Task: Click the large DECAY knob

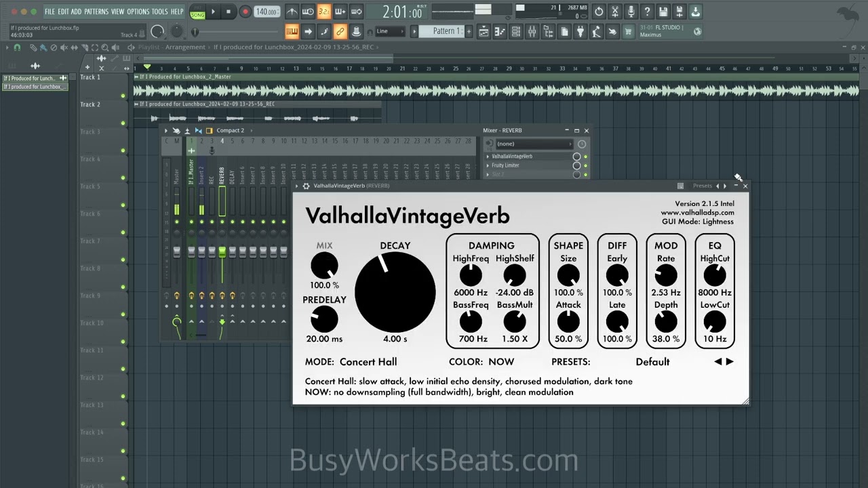Action: tap(395, 290)
